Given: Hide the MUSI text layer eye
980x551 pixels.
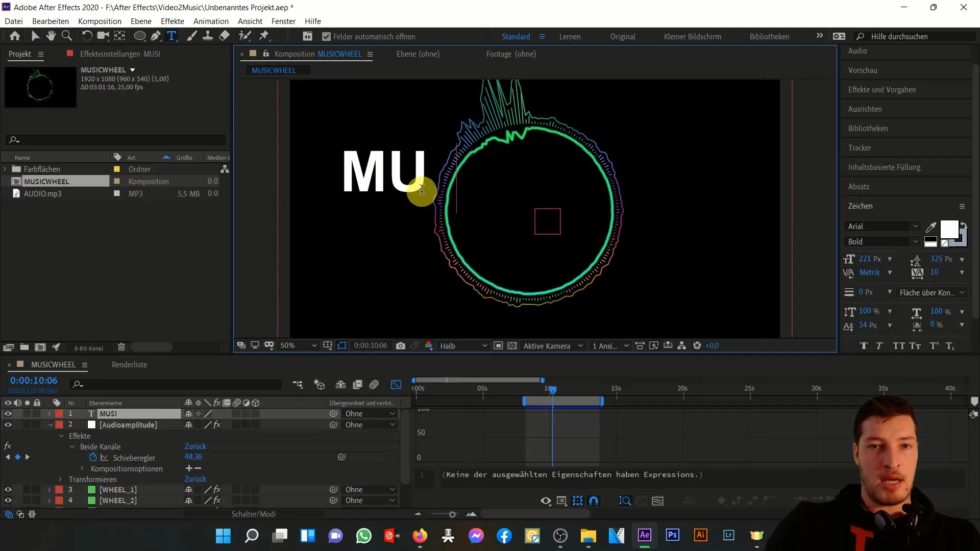Looking at the screenshot, I should [x=8, y=414].
